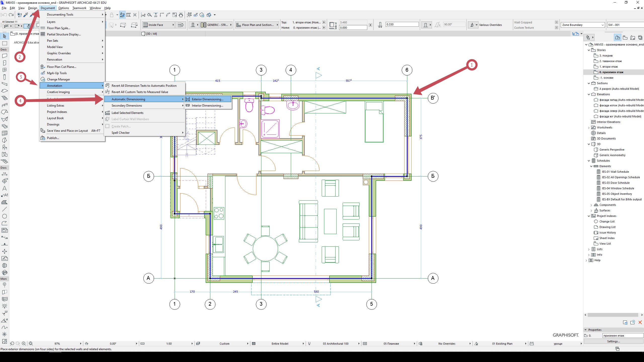This screenshot has height=362, width=644.
Task: Select the scale 1:50 status bar dropdown
Action: [x=169, y=343]
